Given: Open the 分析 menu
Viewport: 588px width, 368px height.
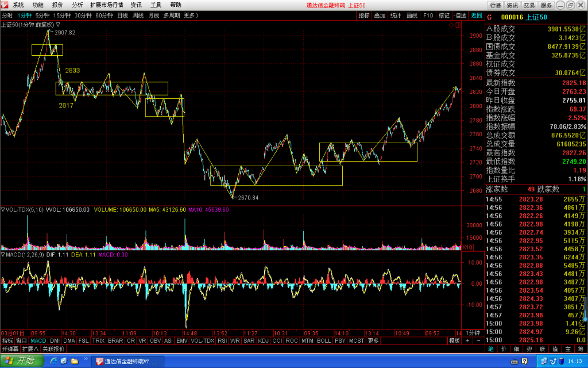Looking at the screenshot, I should click(x=77, y=5).
